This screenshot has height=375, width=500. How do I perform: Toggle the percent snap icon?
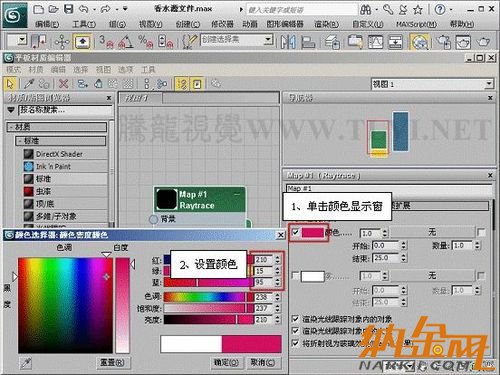point(145,42)
